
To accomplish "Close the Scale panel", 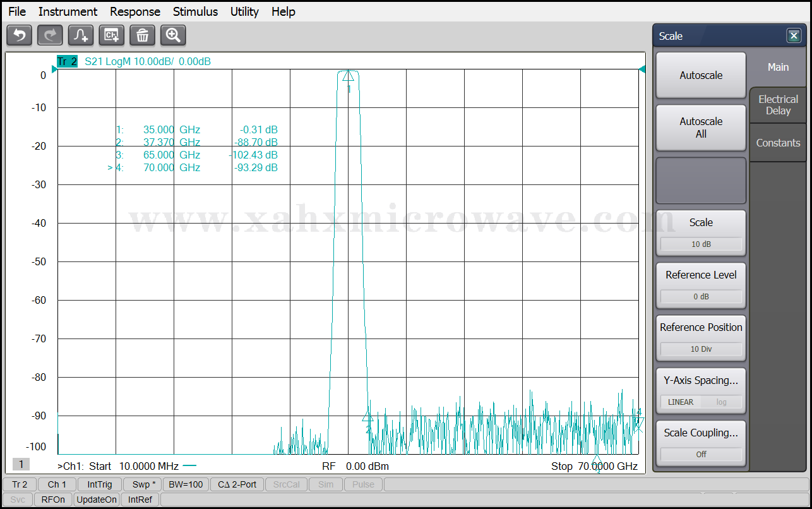I will (794, 36).
